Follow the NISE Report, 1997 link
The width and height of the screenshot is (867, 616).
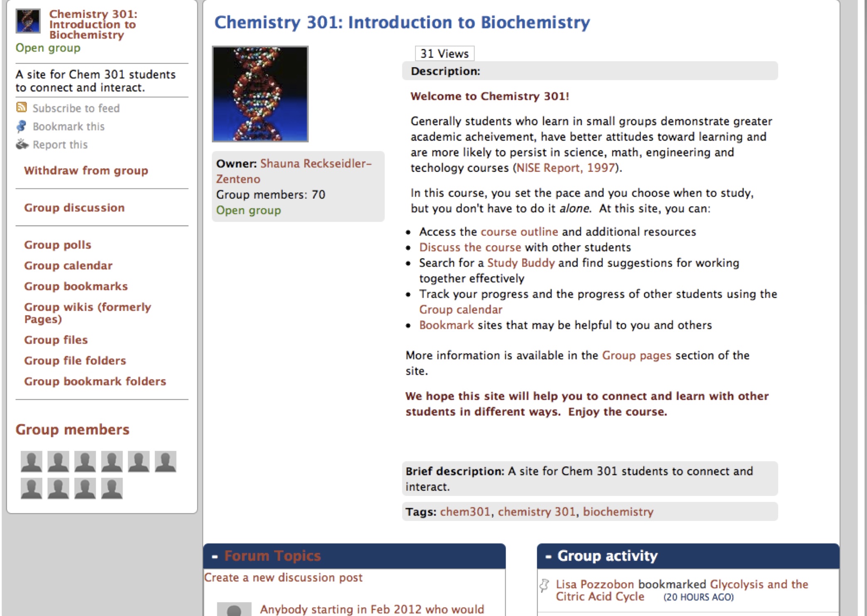click(x=565, y=168)
